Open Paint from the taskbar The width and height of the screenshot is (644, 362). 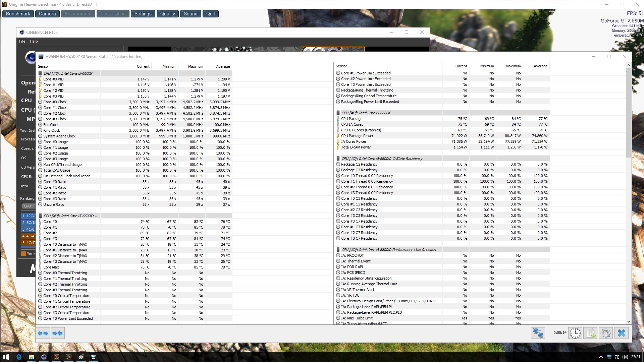coord(81,357)
